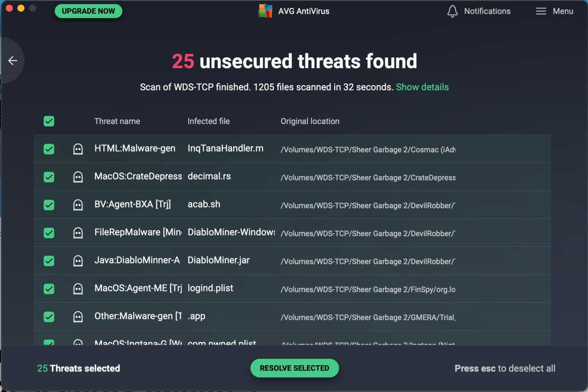Click the hamburger Menu icon

tap(541, 11)
